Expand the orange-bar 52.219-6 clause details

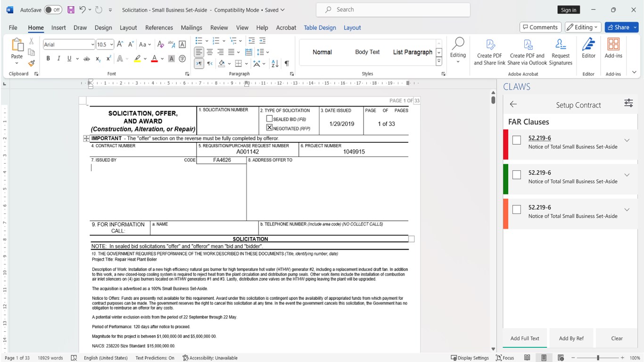click(x=627, y=210)
